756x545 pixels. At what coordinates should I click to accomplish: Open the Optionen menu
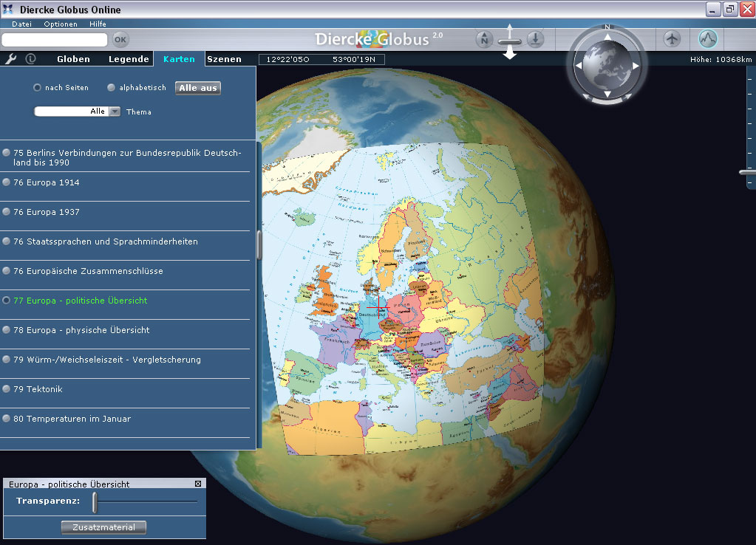coord(61,24)
